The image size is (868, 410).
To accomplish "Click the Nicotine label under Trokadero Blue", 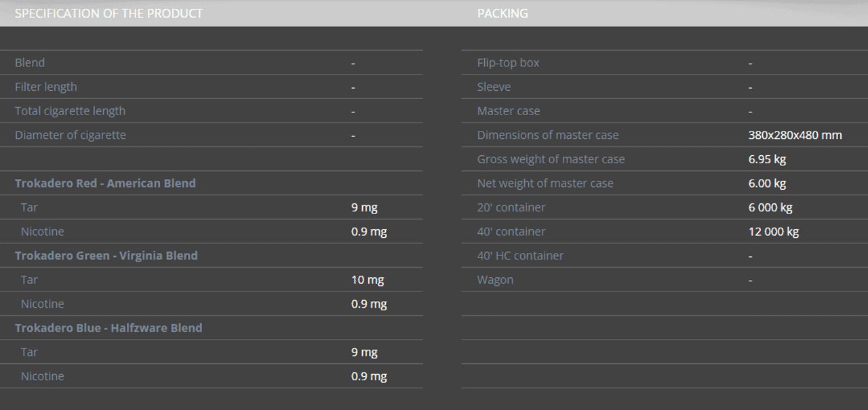I will [x=42, y=376].
